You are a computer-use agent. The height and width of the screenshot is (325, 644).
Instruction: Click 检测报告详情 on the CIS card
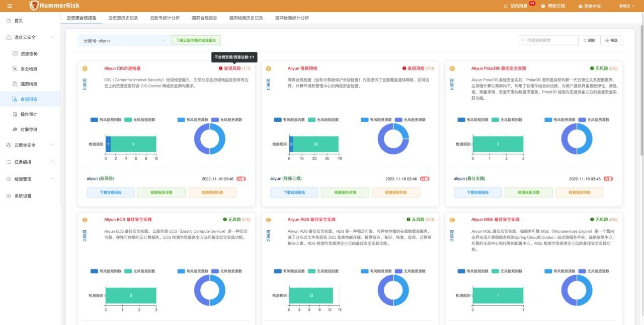(x=162, y=192)
